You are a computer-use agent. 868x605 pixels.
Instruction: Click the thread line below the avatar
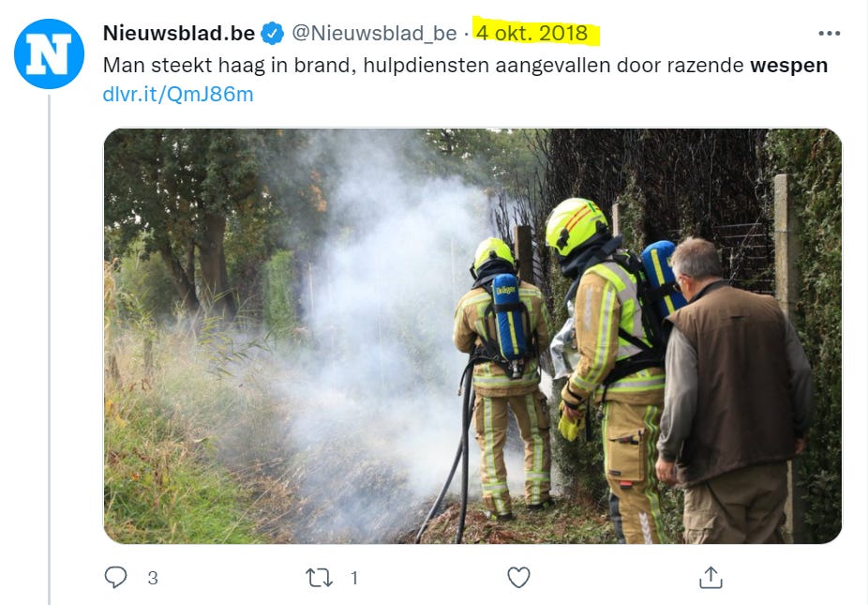49,349
